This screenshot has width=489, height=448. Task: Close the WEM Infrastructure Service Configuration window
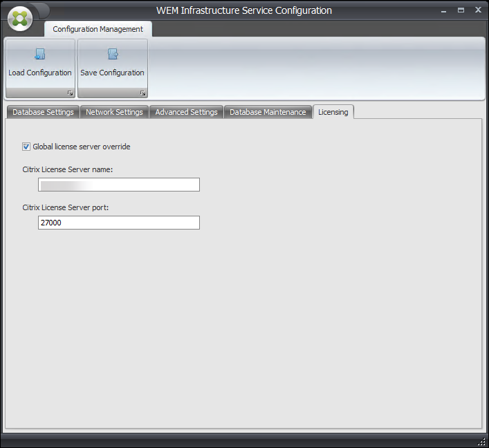click(x=478, y=10)
